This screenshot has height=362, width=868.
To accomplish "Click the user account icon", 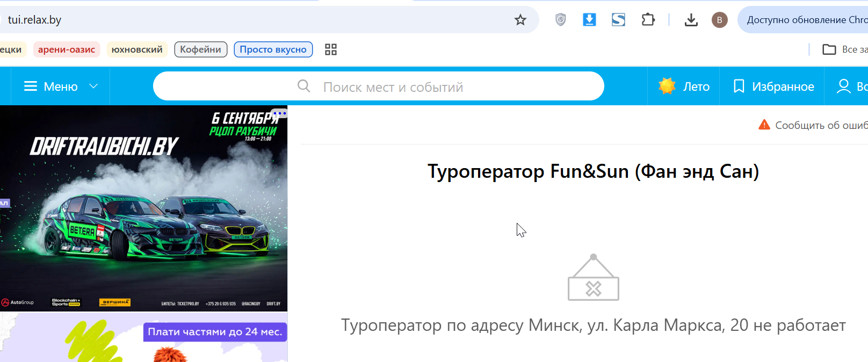I will (844, 86).
